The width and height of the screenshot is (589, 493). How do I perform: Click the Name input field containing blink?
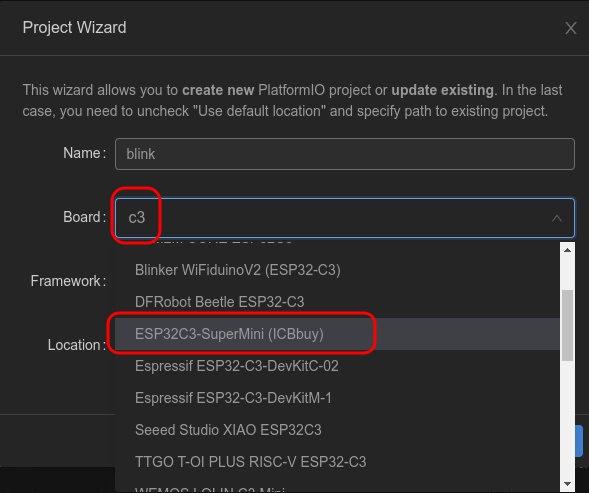tap(344, 154)
